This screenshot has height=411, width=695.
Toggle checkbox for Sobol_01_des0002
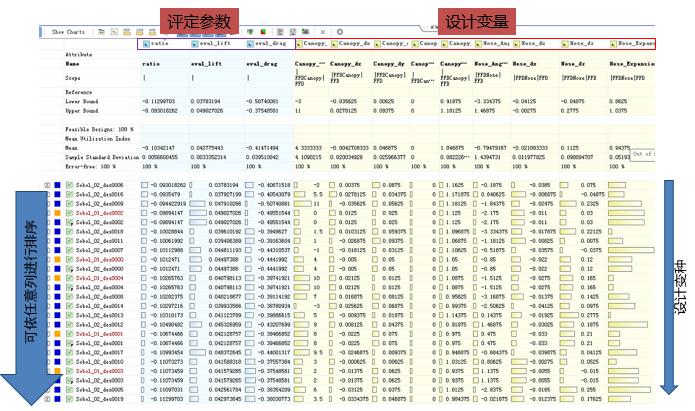click(x=70, y=213)
